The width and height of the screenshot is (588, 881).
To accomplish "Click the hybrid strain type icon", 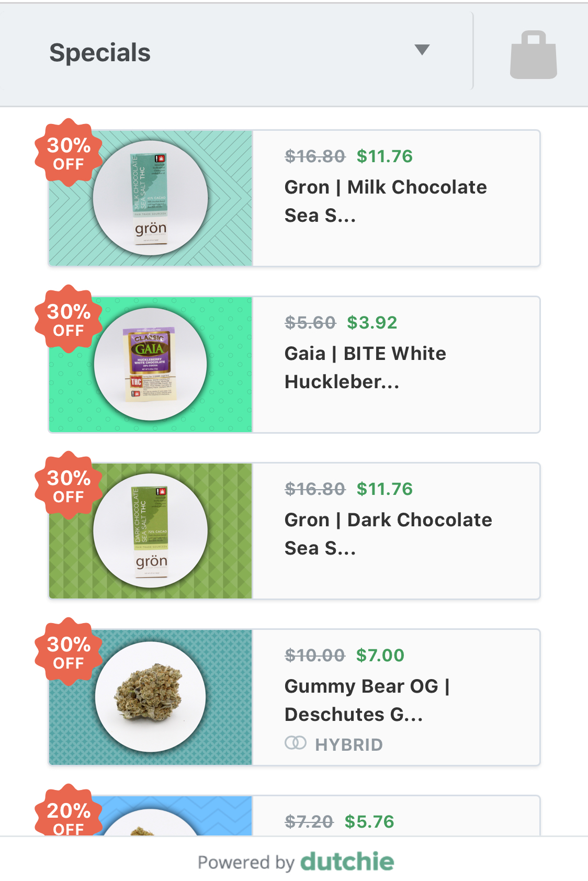I will 296,743.
